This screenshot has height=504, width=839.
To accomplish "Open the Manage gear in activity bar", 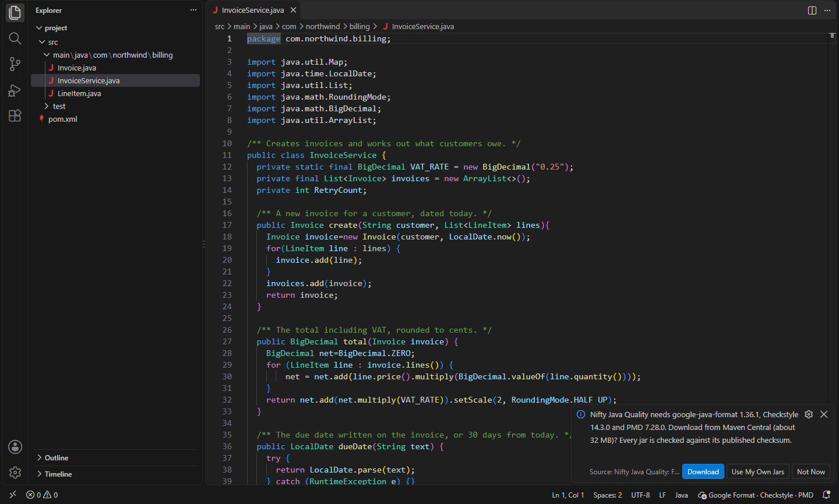I will click(15, 473).
